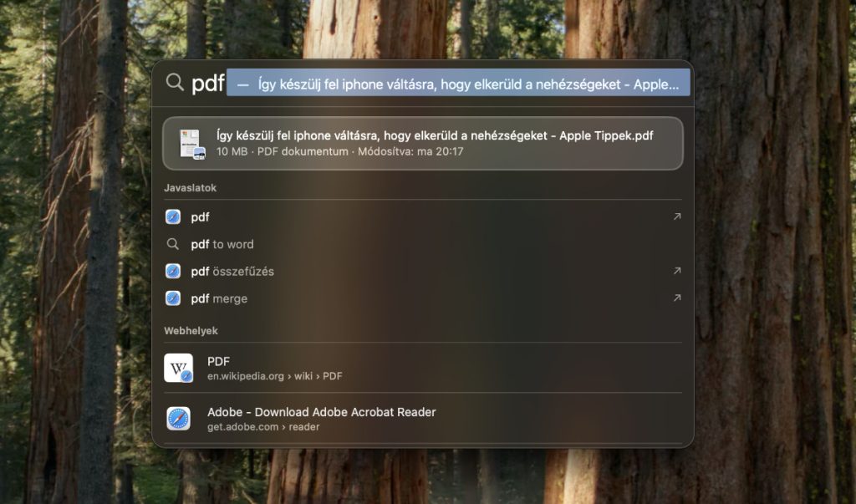Open 'Adobe - Download Adobe Acrobat Reader' result
This screenshot has height=504, width=856.
pyautogui.click(x=422, y=419)
